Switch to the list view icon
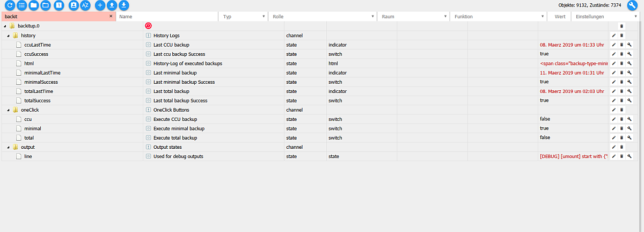This screenshot has height=232, width=644. click(21, 5)
